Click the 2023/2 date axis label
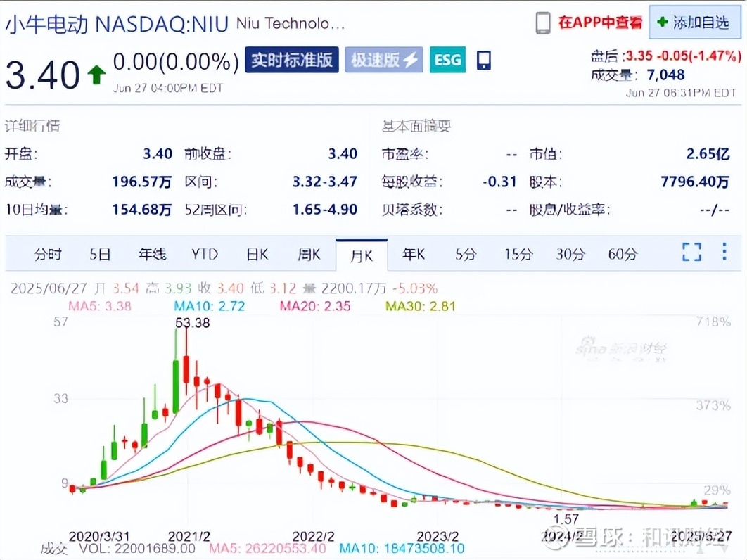 tap(438, 537)
